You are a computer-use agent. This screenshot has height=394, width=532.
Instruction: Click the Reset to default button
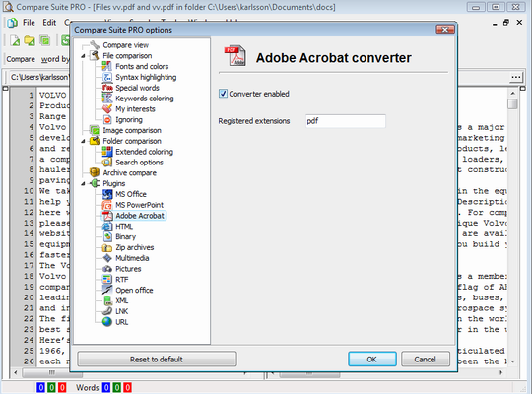tap(157, 359)
